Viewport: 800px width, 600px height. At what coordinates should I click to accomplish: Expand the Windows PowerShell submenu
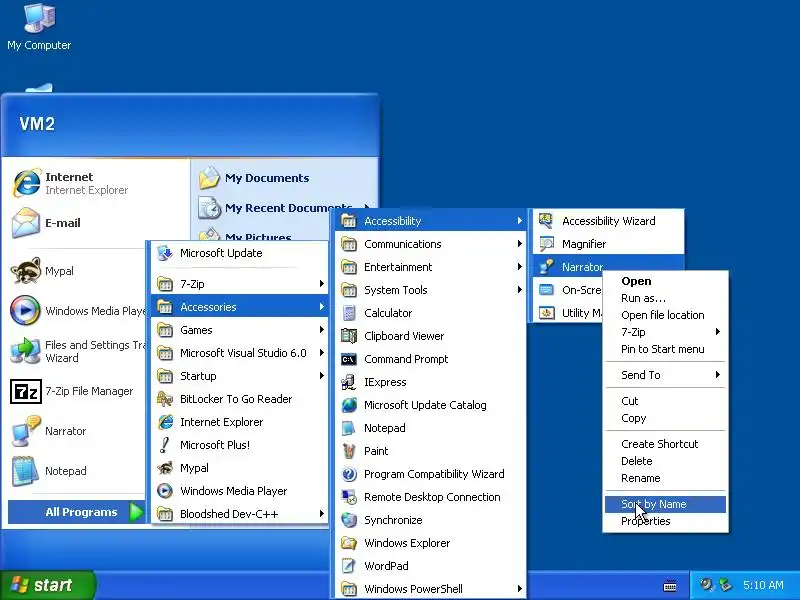click(x=431, y=589)
